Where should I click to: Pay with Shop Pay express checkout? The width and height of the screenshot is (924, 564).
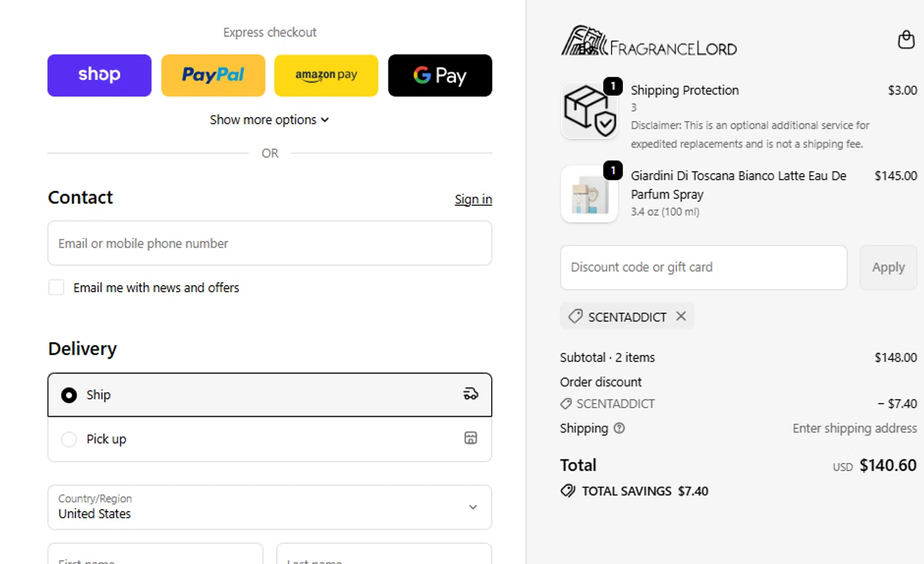[x=99, y=75]
